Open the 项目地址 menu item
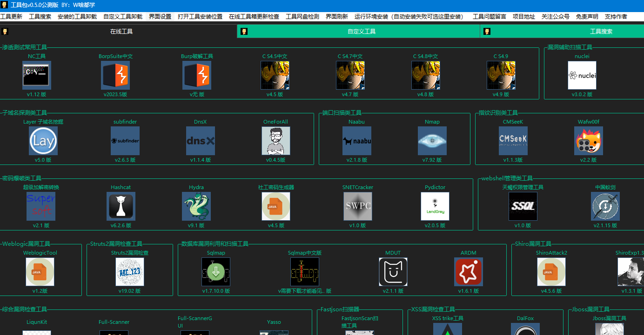Image resolution: width=644 pixels, height=335 pixels. 524,16
